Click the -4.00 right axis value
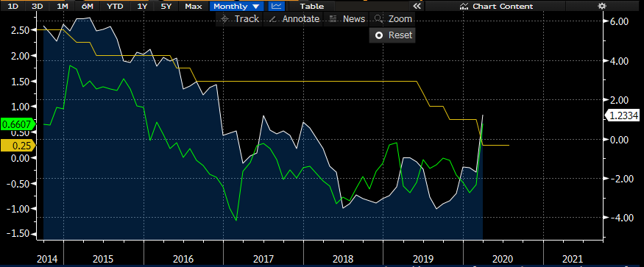 point(618,218)
